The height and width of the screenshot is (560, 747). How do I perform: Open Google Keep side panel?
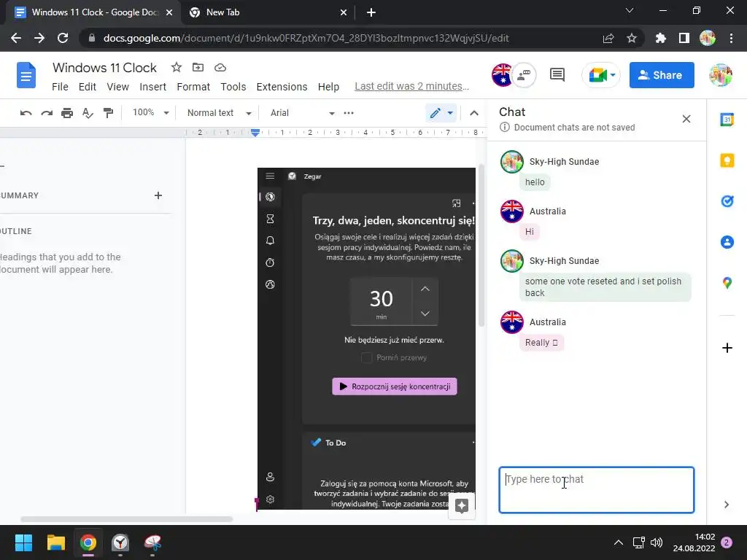(727, 160)
